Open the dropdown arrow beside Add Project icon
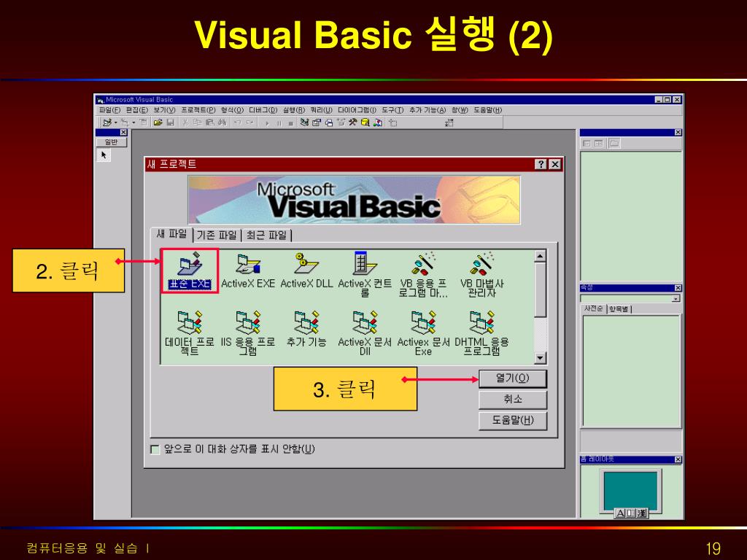Viewport: 747px width, 560px height. (x=116, y=122)
